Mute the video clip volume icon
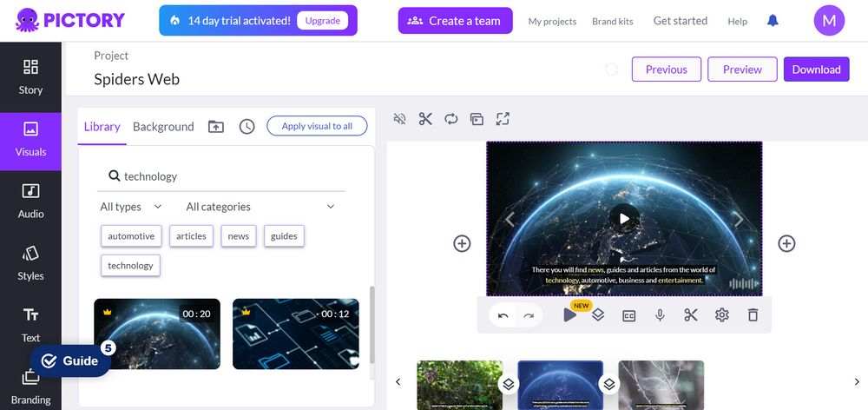The width and height of the screenshot is (868, 410). pyautogui.click(x=399, y=118)
